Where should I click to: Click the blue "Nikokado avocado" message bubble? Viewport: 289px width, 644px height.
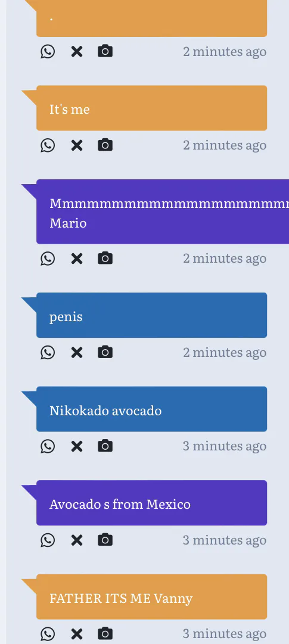(152, 409)
